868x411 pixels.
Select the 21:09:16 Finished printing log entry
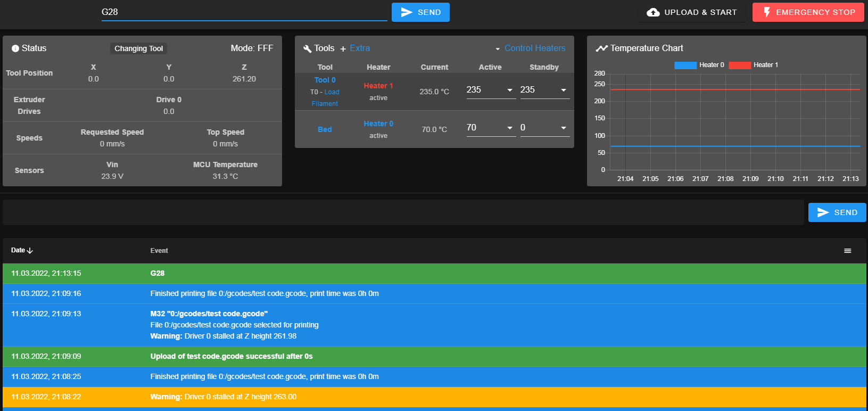coord(434,293)
